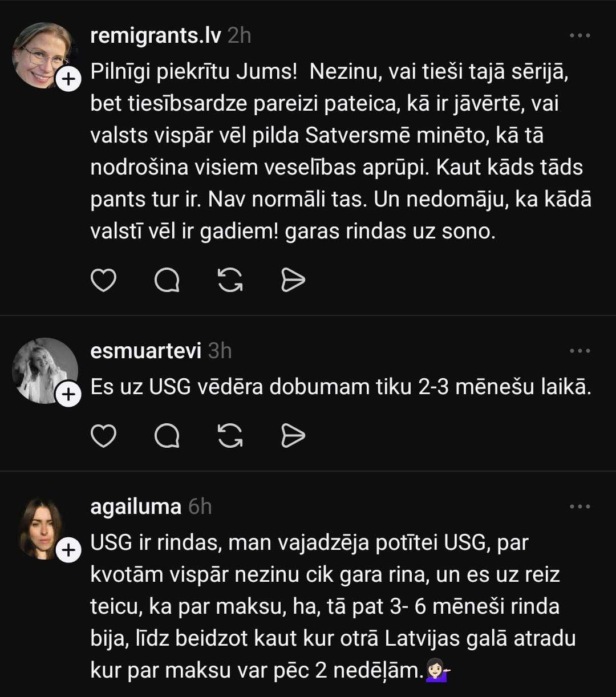Open the esmuartevi post about USG wait time
Image resolution: width=616 pixels, height=697 pixels.
tap(341, 387)
